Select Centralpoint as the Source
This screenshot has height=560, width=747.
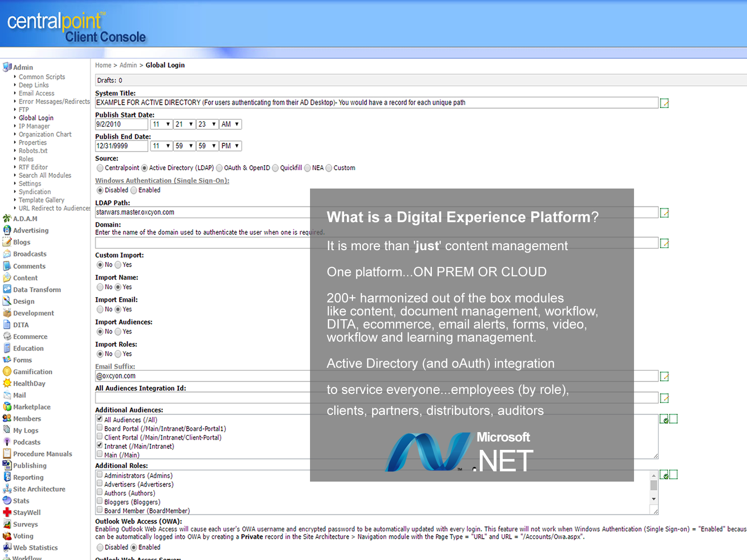100,168
